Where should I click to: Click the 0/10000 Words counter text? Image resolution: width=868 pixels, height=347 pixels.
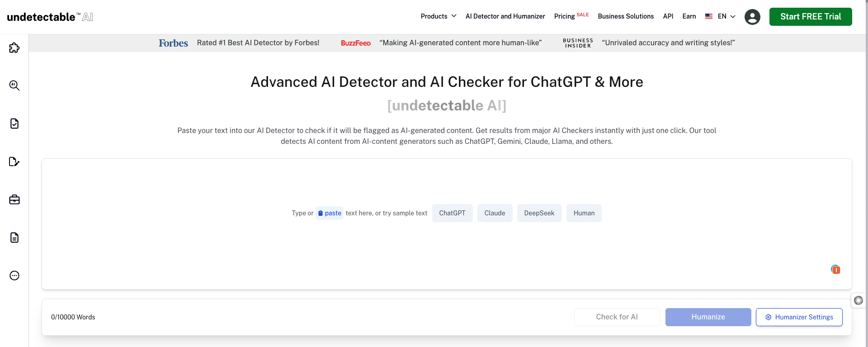73,317
